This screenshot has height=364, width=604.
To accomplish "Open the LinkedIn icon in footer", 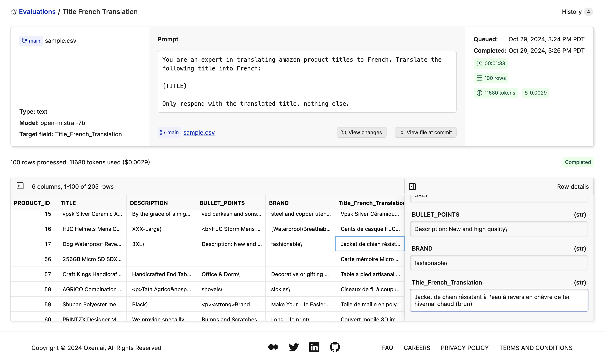I will (x=314, y=347).
